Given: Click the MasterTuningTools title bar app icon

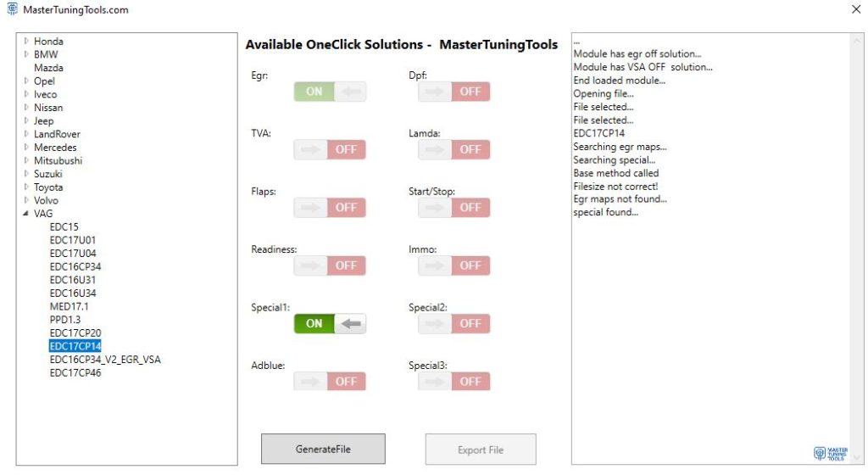Looking at the screenshot, I should (12, 9).
